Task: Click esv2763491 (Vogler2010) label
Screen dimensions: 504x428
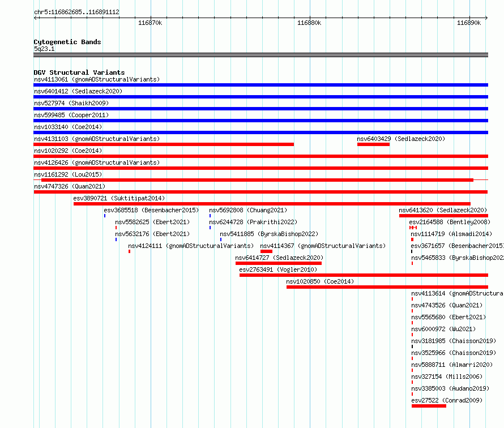Action: coord(278,269)
